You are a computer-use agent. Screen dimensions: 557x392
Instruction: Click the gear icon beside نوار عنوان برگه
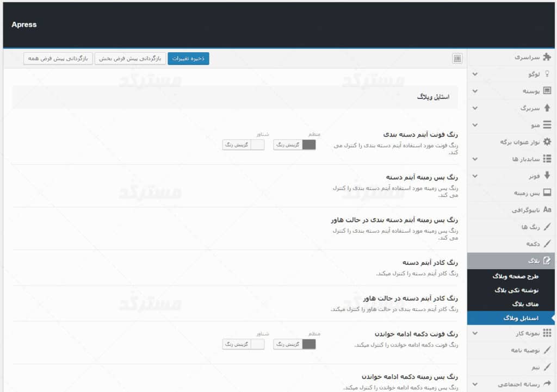[547, 142]
